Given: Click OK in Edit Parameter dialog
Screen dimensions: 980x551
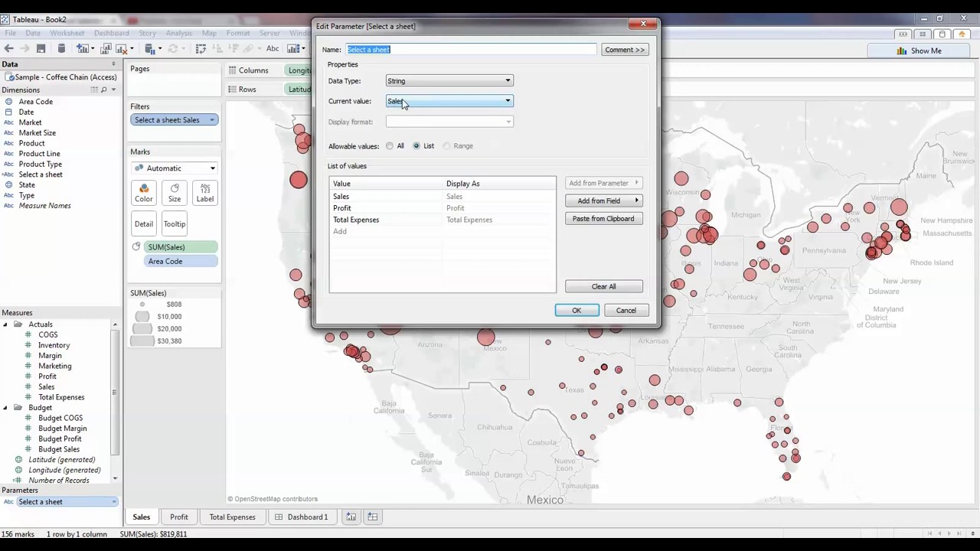Looking at the screenshot, I should (577, 311).
